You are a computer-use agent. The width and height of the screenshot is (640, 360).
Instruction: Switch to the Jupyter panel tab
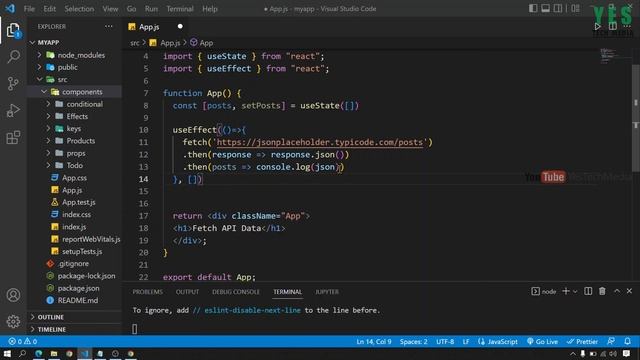tap(327, 292)
